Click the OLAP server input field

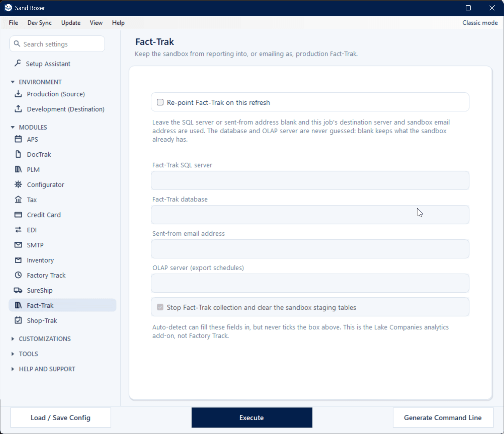[x=310, y=283]
